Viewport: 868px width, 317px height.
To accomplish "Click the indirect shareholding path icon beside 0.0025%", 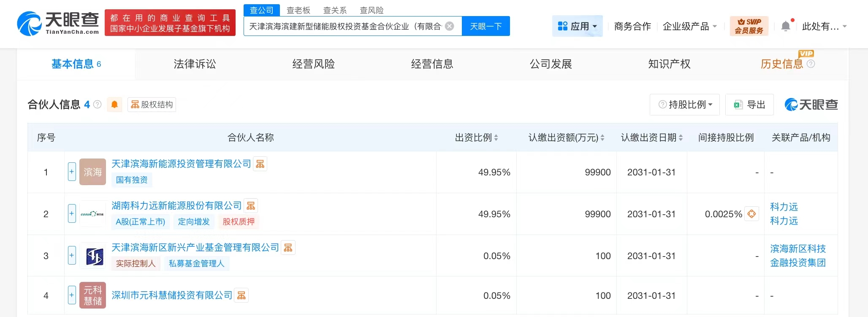I will click(751, 214).
